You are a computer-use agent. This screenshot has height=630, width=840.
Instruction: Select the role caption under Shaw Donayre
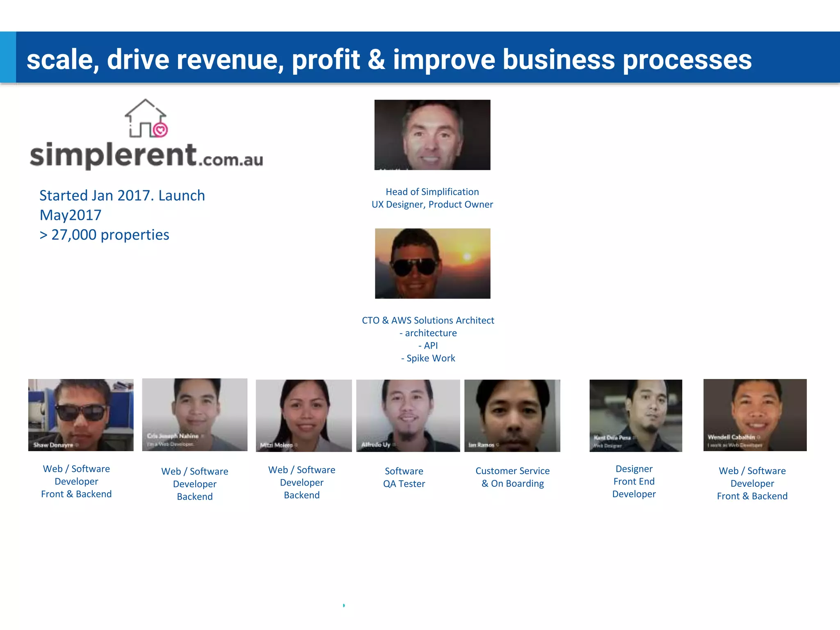click(76, 482)
